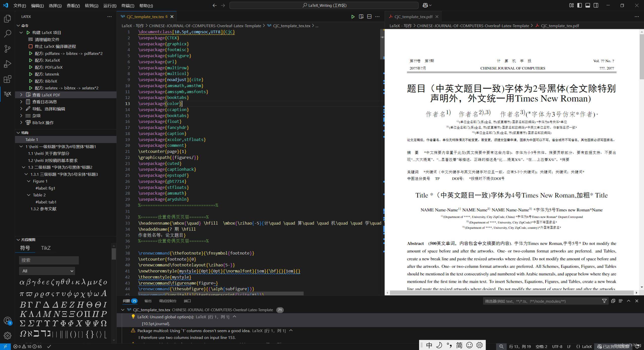Open the Explorer view in activity bar
The height and width of the screenshot is (350, 644).
coord(8,18)
